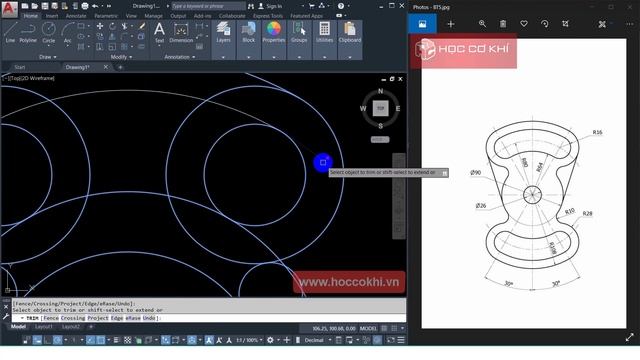The height and width of the screenshot is (360, 640).
Task: Open the Output ribbon tab
Action: [x=178, y=16]
